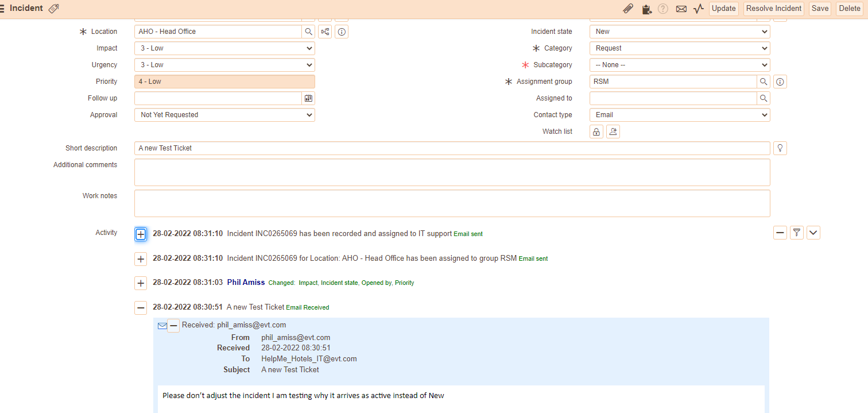This screenshot has height=413, width=868.
Task: Click in the Assignment group field
Action: click(x=673, y=82)
